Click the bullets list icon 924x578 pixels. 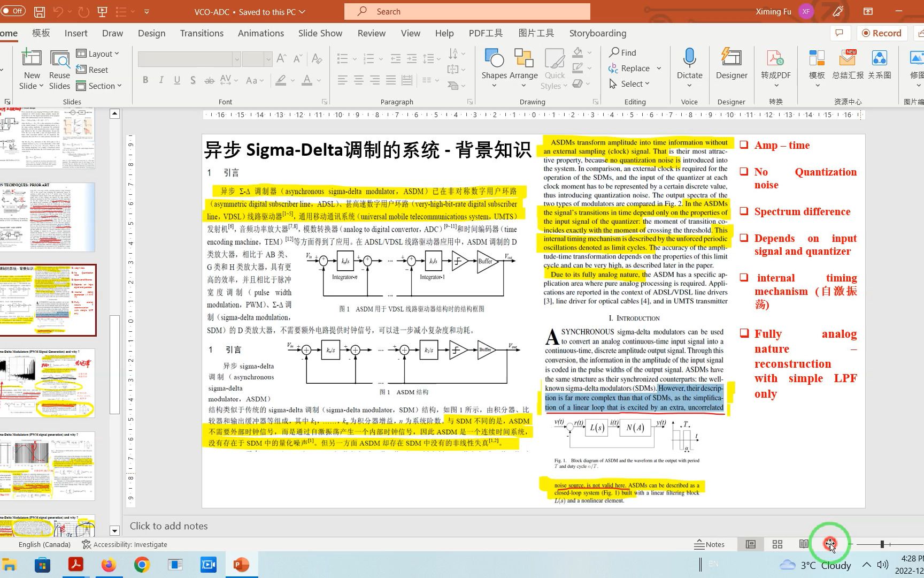pyautogui.click(x=343, y=58)
